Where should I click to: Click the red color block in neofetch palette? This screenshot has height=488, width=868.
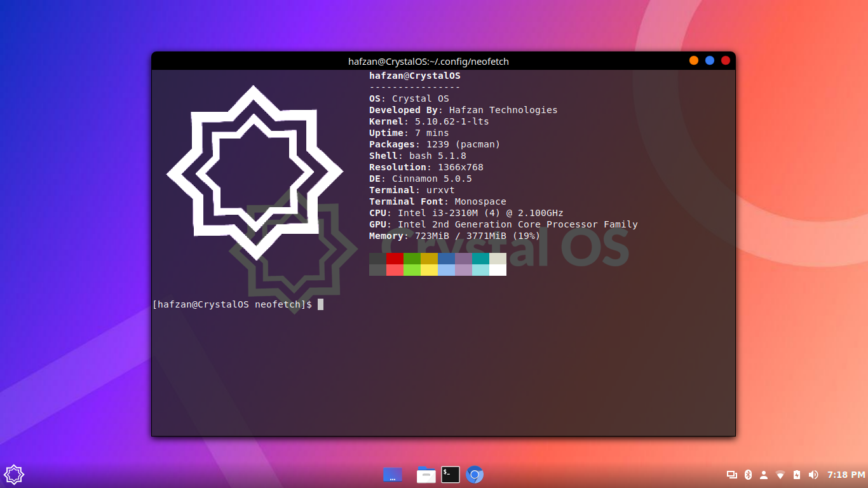[x=395, y=259]
